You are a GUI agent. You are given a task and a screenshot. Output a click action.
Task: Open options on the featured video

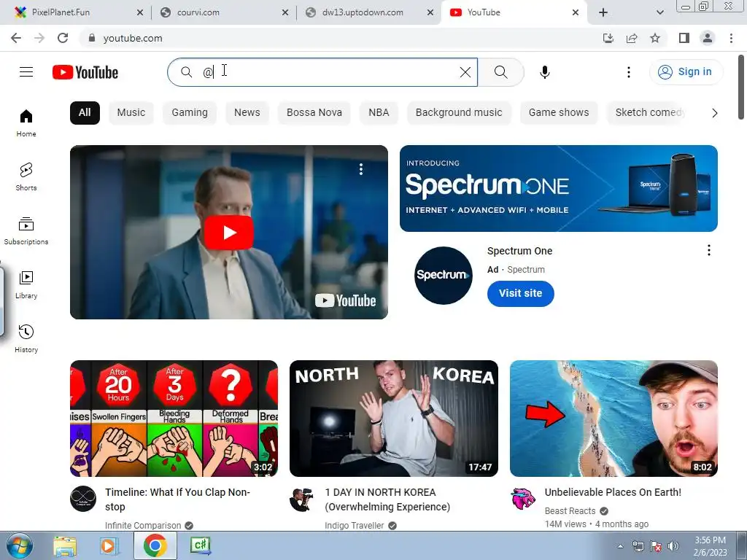click(360, 169)
